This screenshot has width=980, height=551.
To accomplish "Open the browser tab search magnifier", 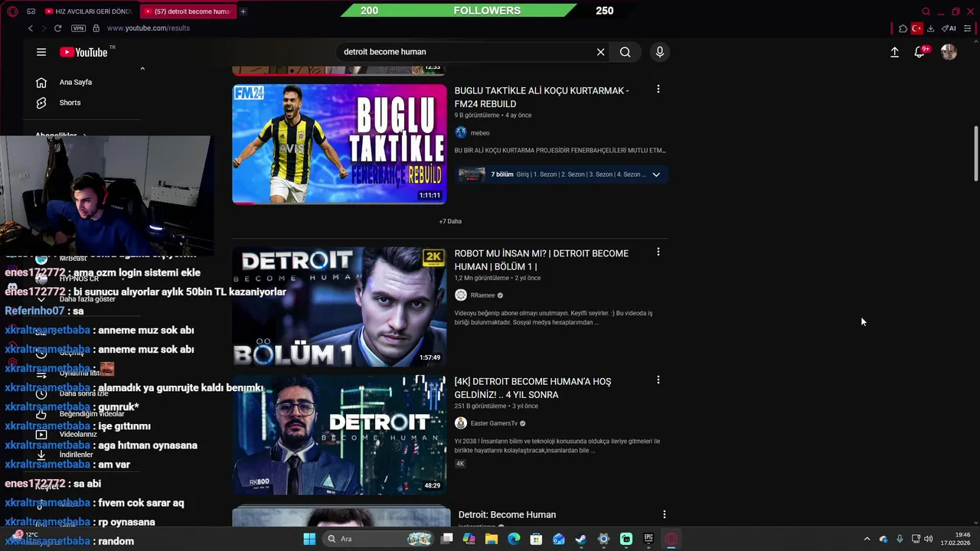I will click(x=926, y=11).
